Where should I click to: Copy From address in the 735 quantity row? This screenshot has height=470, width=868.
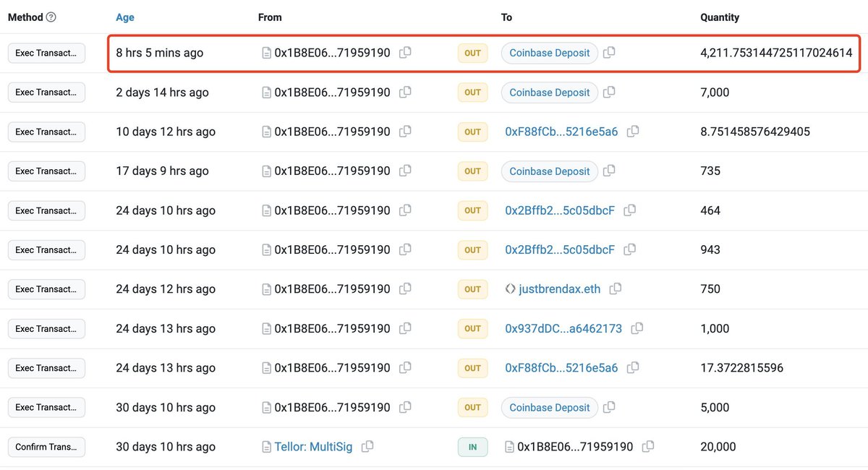click(x=405, y=171)
